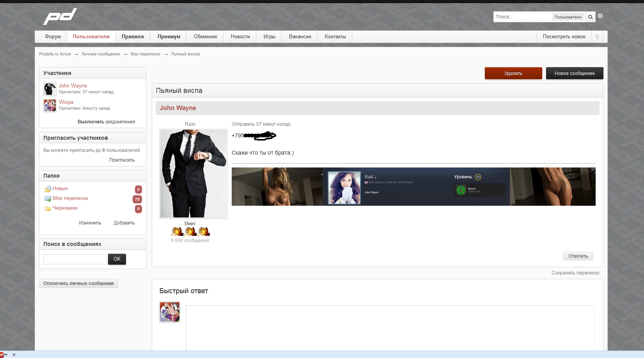Click the 'Прочитано: 57 минут назад' status text
644x358 pixels.
tap(86, 92)
